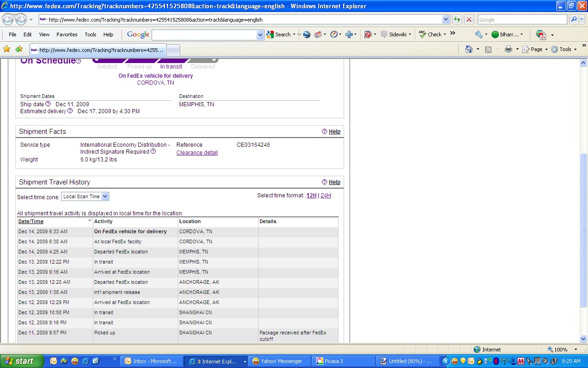
Task: Click the help icon beside On Schedule
Action: [x=78, y=61]
